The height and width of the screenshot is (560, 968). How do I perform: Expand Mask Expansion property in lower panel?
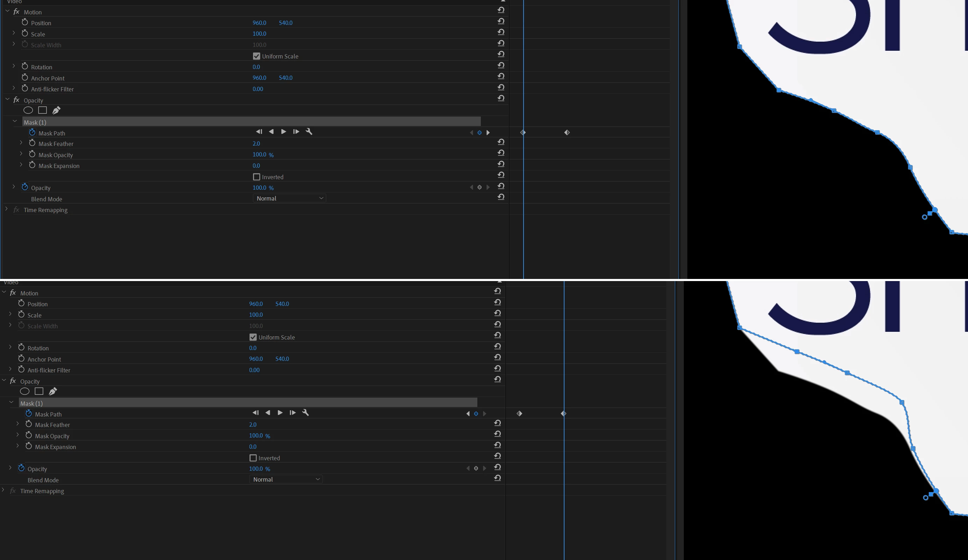click(17, 446)
